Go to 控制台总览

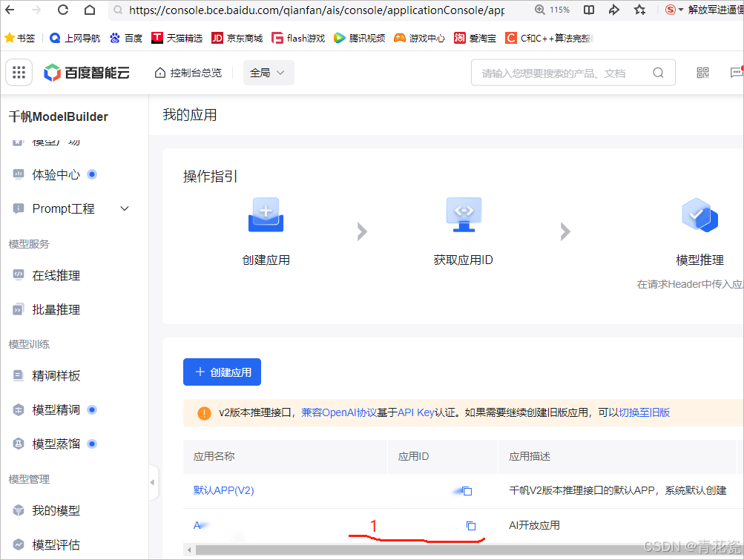point(188,73)
